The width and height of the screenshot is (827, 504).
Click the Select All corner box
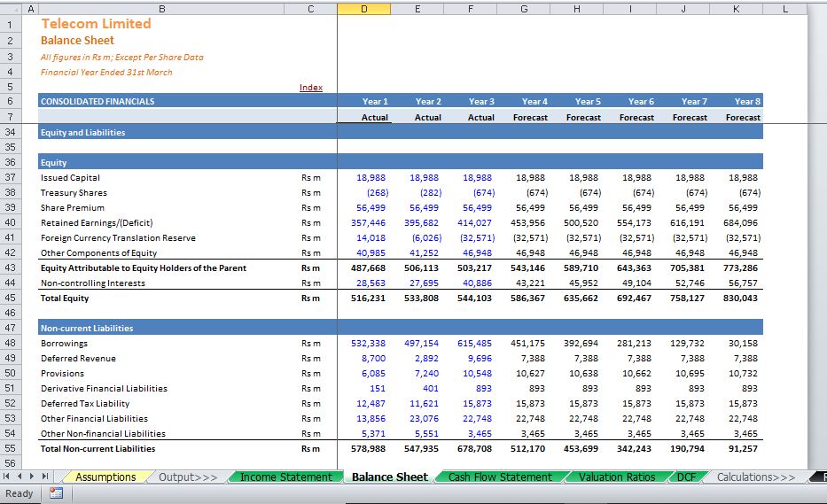tap(10, 9)
